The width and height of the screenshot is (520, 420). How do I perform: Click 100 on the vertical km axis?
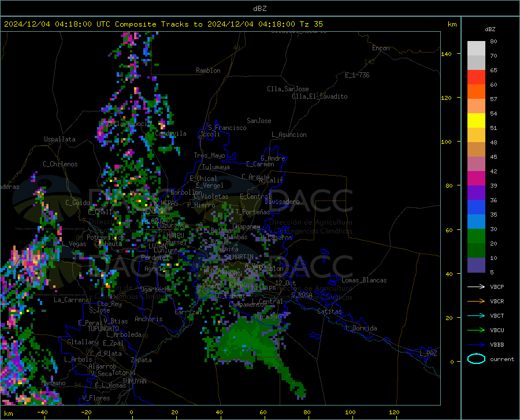tap(446, 142)
